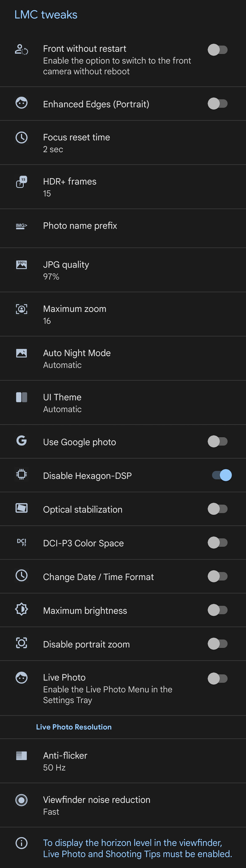Open the UI Theme chooser
The image size is (246, 868).
click(x=123, y=403)
